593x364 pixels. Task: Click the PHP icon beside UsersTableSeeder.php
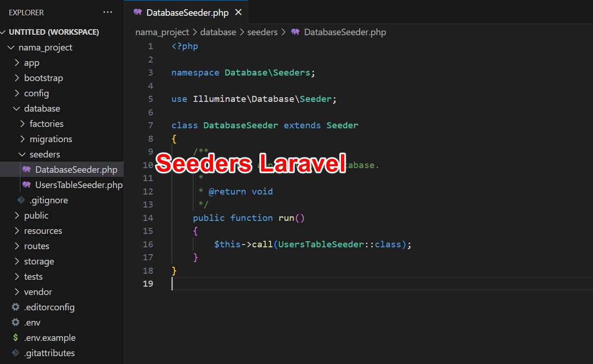pyautogui.click(x=26, y=185)
